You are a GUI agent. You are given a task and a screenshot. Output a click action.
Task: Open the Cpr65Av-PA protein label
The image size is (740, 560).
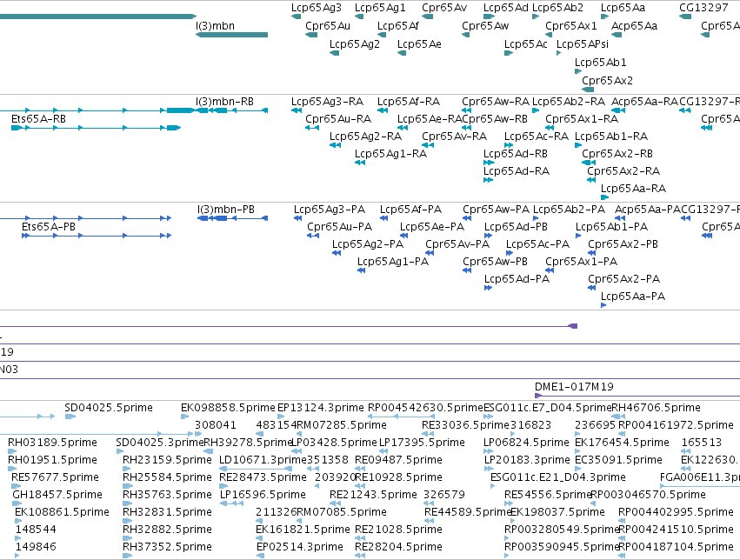457,244
